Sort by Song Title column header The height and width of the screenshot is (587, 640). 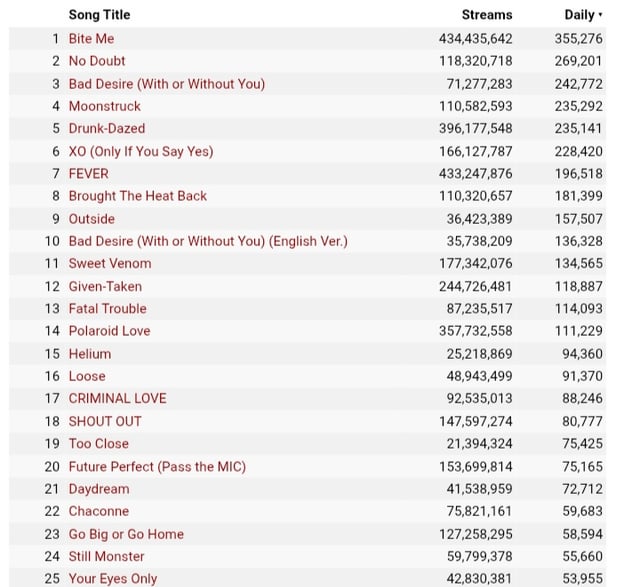pyautogui.click(x=99, y=15)
